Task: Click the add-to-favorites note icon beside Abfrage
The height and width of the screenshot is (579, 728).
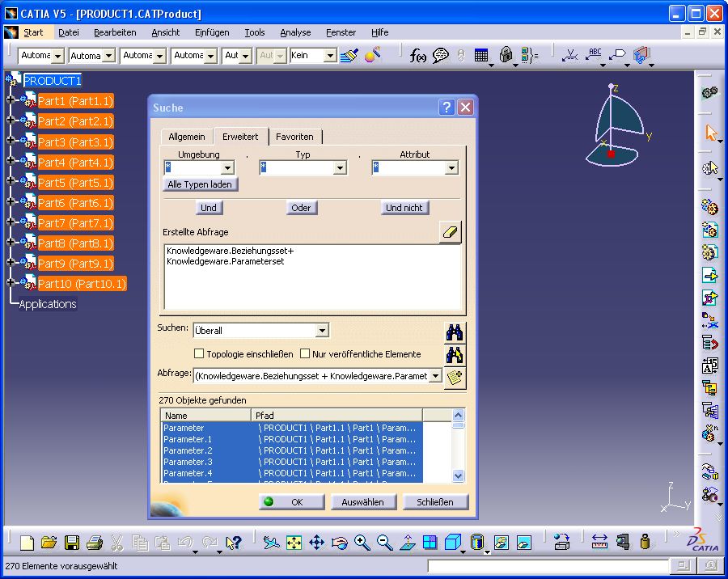Action: tap(455, 377)
